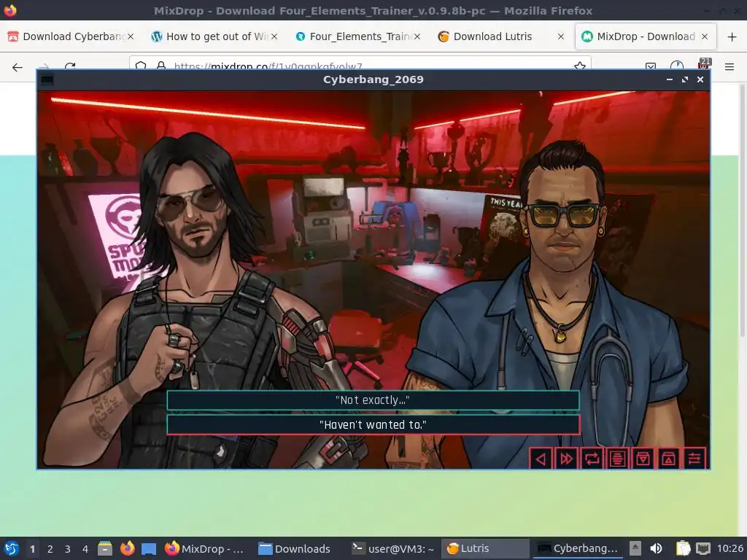Toggle the auto-advance loop arrows icon
The height and width of the screenshot is (560, 747).
coord(592,459)
